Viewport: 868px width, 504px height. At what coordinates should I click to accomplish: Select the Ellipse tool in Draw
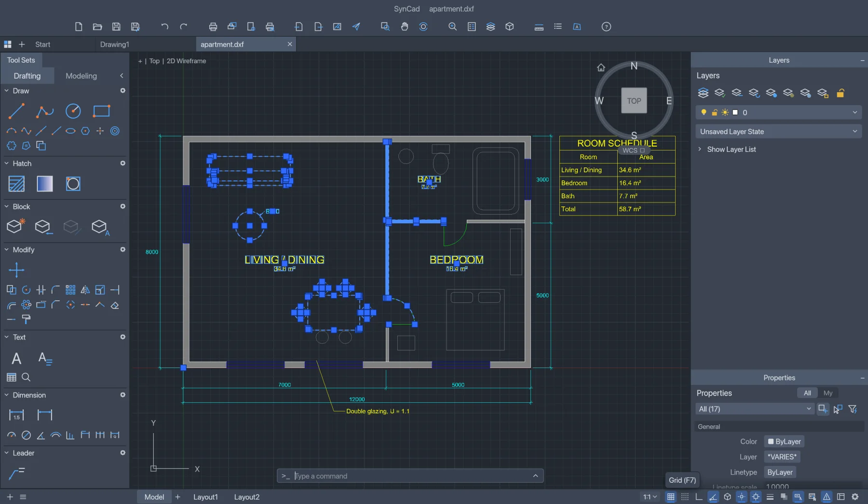[70, 131]
